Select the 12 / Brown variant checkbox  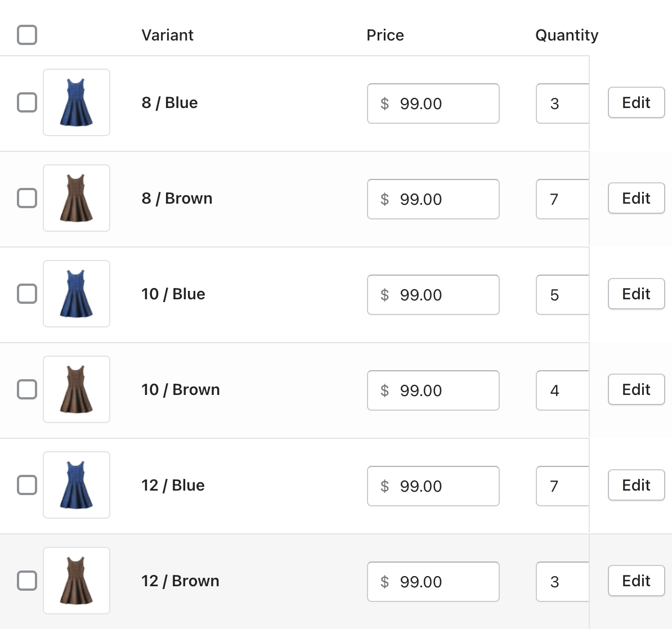pyautogui.click(x=26, y=581)
